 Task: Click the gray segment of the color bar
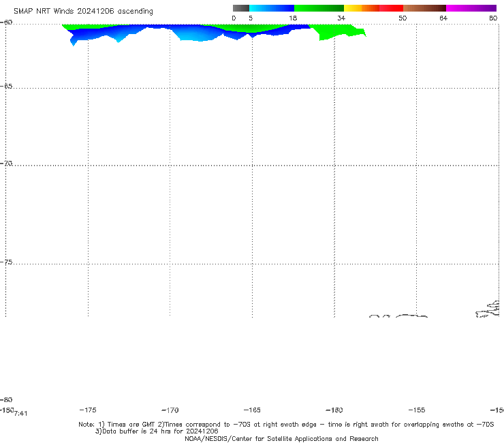(241, 8)
